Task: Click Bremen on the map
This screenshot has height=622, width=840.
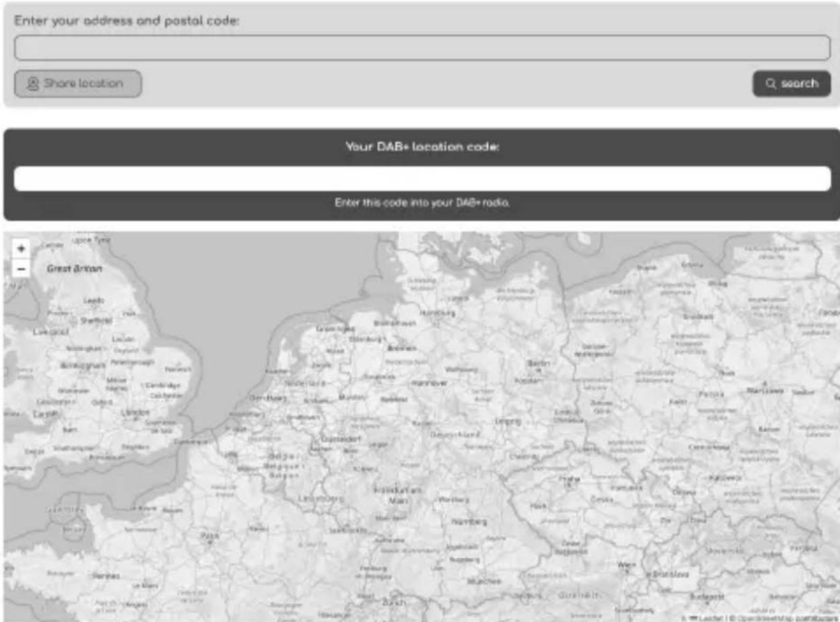Action: [402, 348]
